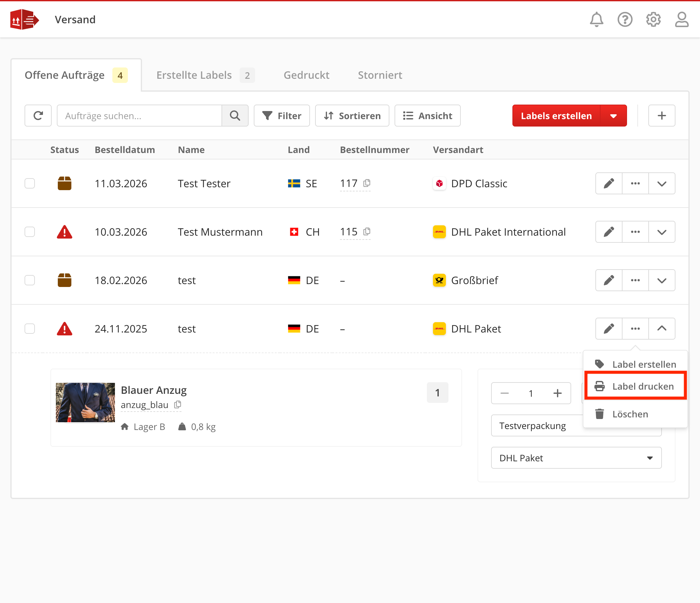Toggle more options for 24.11.2025 order
The width and height of the screenshot is (700, 603).
(x=635, y=328)
